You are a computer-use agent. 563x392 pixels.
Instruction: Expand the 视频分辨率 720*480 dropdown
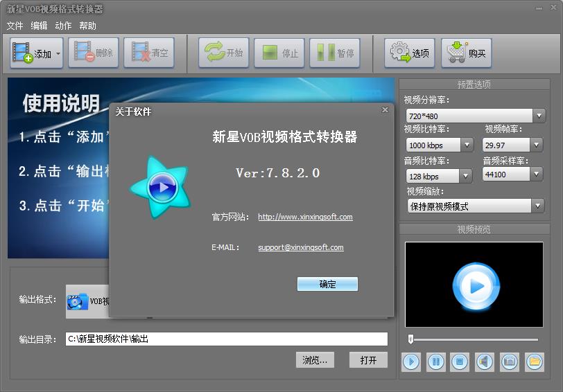click(x=539, y=116)
